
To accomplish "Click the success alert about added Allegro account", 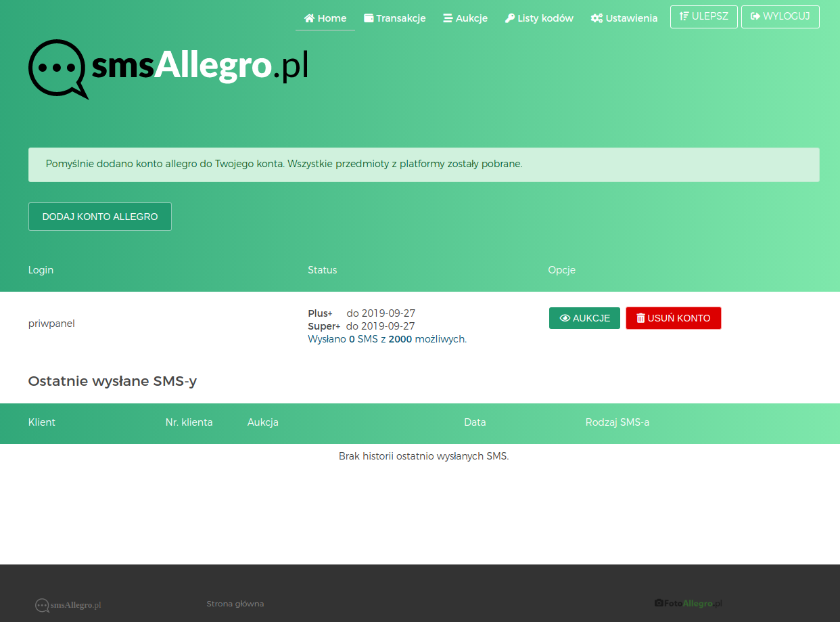I will pos(424,164).
